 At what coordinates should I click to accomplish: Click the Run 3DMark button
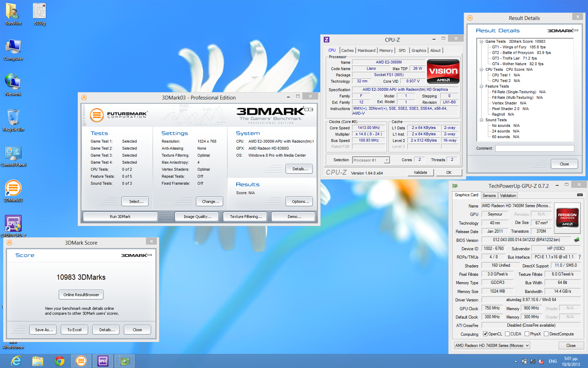pos(120,217)
